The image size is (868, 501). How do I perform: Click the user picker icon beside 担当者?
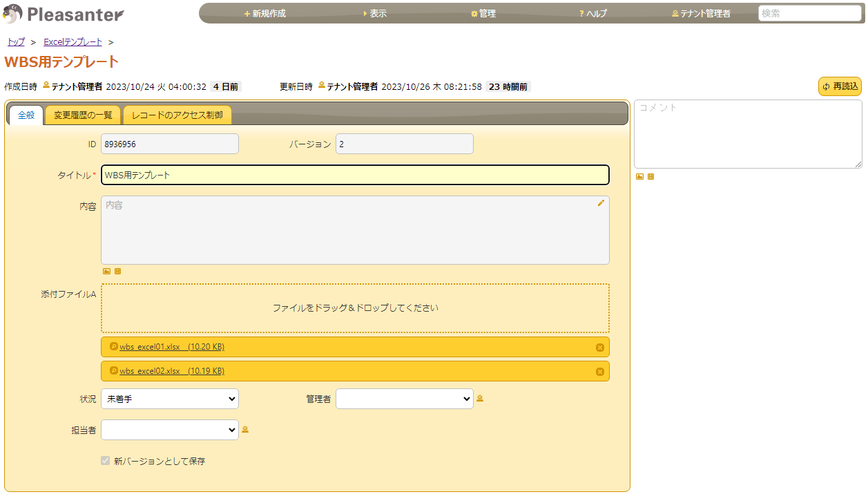point(245,429)
